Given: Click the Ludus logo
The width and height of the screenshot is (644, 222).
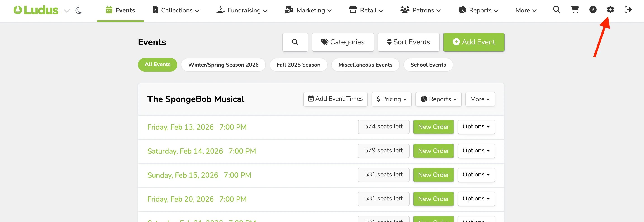Looking at the screenshot, I should (x=36, y=10).
